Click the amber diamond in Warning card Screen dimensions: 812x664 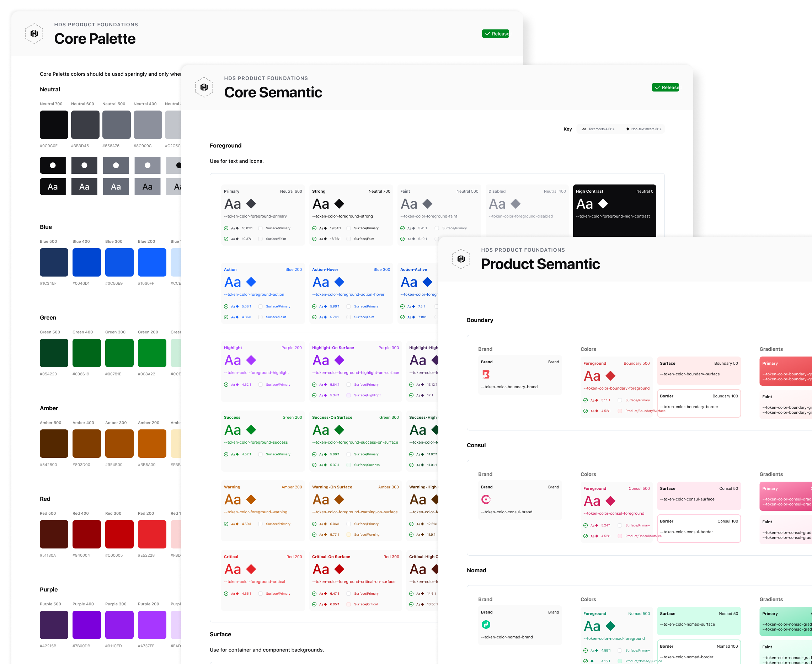(251, 499)
